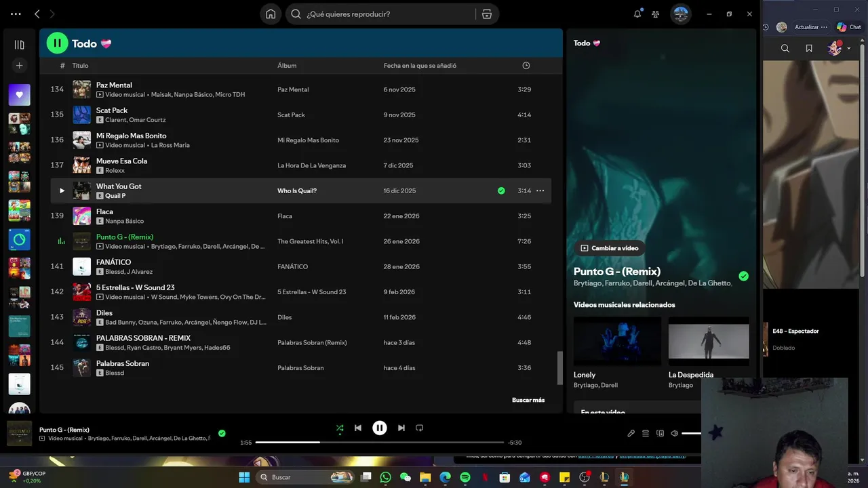This screenshot has height=488, width=868.
Task: Mute the volume speaker icon
Action: click(675, 433)
